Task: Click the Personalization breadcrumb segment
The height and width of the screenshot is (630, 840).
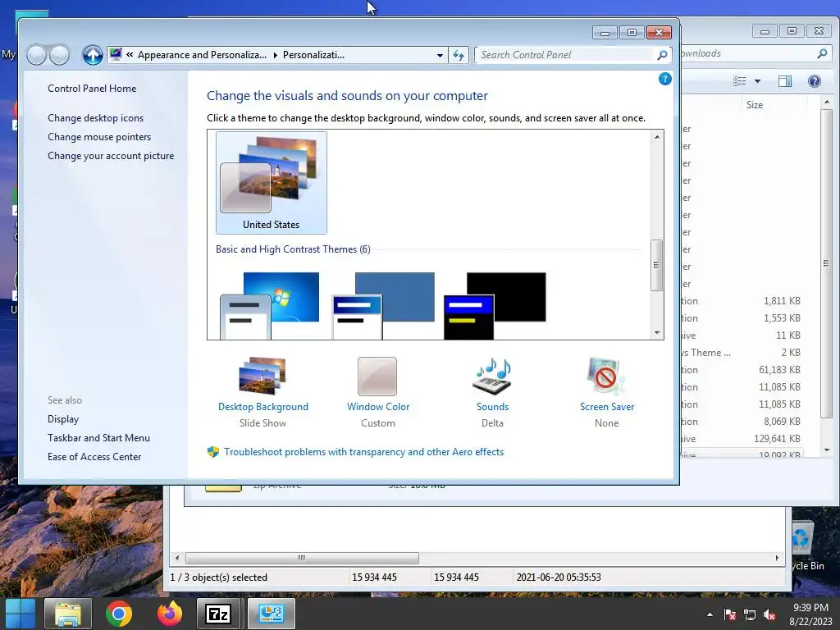Action: pos(313,55)
